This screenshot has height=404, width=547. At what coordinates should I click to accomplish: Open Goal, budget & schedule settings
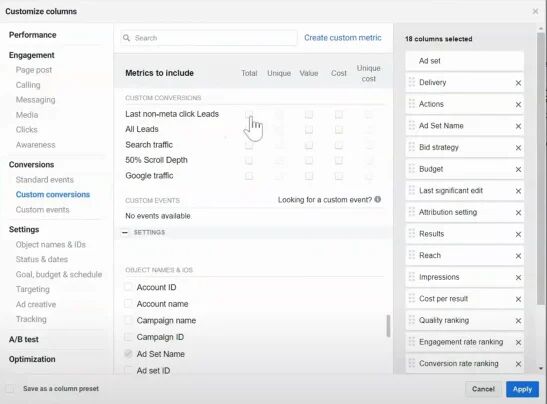coord(59,275)
